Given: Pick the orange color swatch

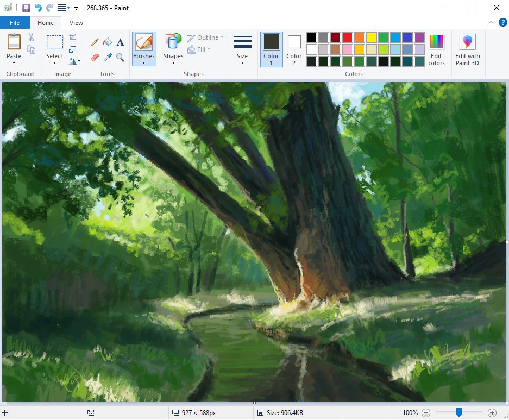Looking at the screenshot, I should coord(360,37).
